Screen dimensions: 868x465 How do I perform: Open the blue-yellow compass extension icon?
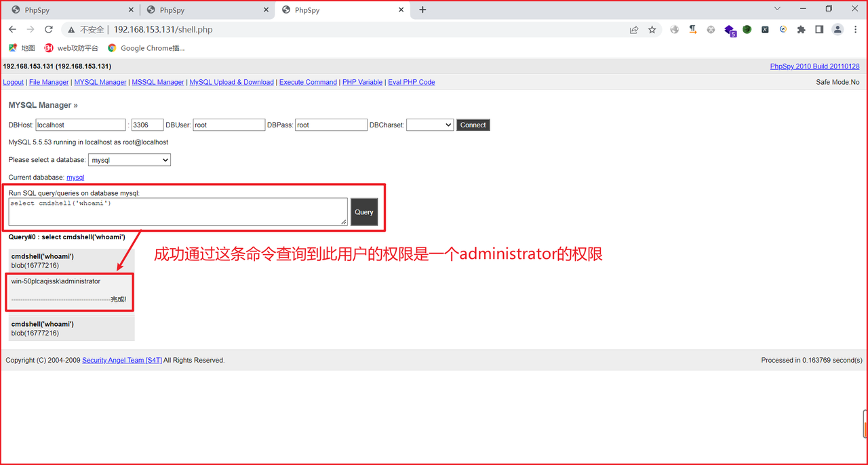click(783, 29)
